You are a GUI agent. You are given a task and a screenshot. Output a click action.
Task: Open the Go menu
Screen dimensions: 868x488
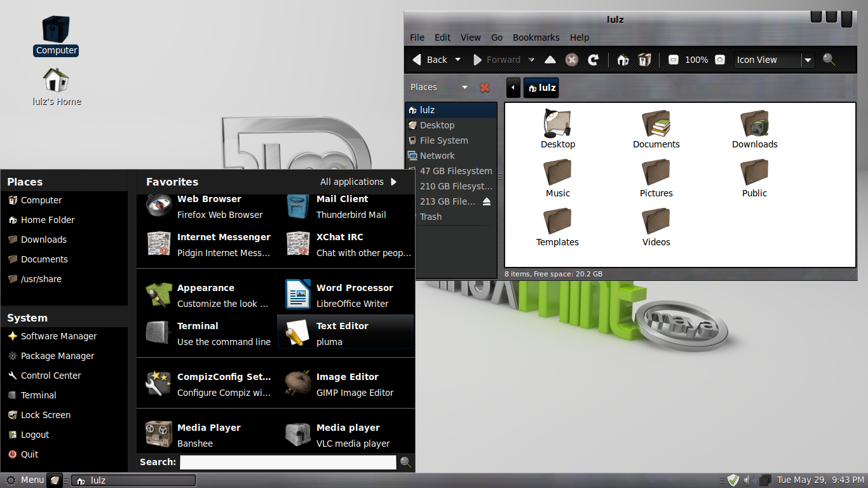(496, 37)
